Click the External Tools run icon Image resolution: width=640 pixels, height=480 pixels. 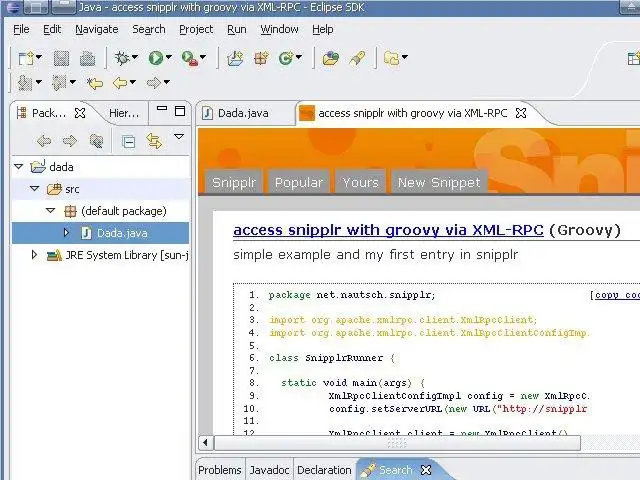pyautogui.click(x=189, y=58)
